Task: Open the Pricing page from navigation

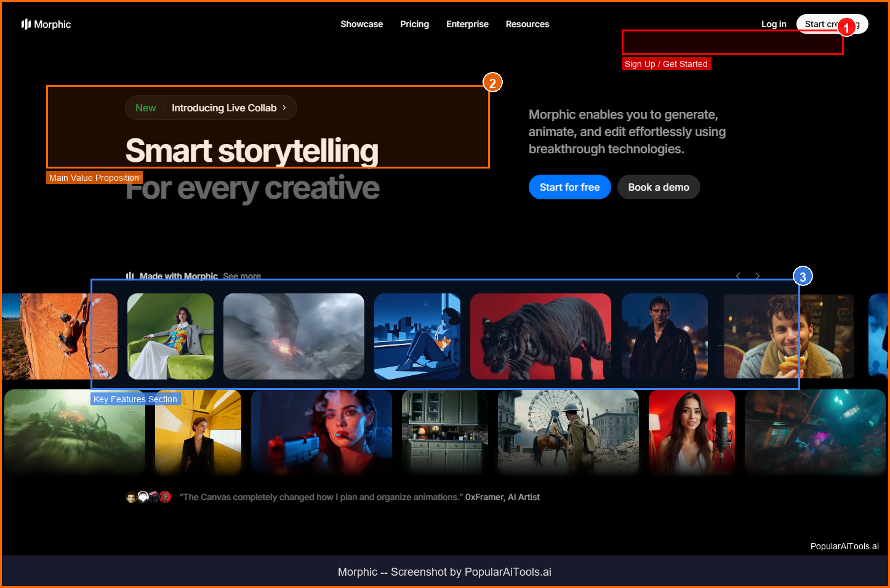Action: click(414, 24)
